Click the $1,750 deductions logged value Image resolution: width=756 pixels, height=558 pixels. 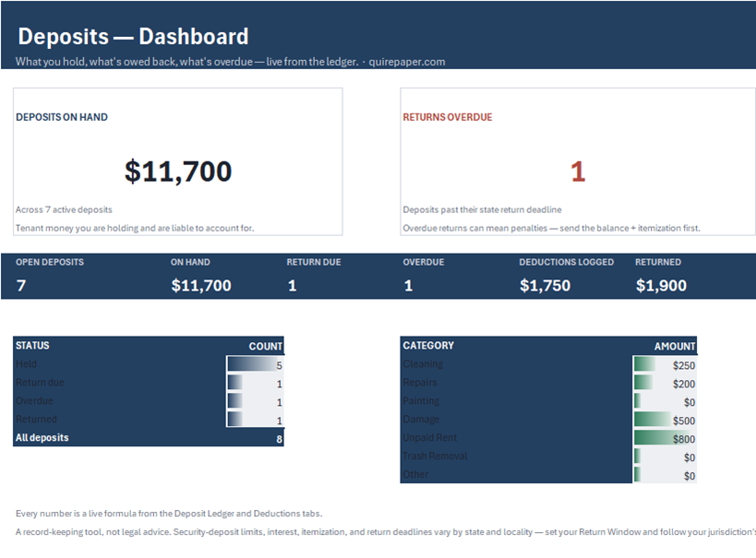tap(545, 286)
